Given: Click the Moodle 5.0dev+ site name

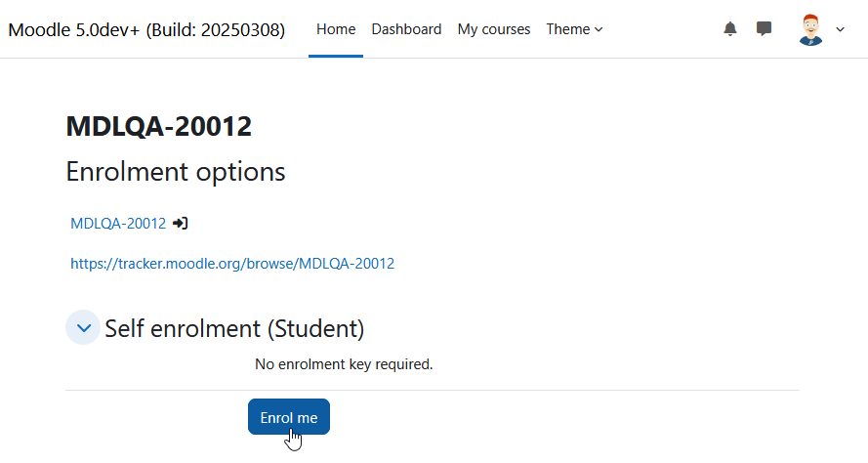Looking at the screenshot, I should (146, 29).
